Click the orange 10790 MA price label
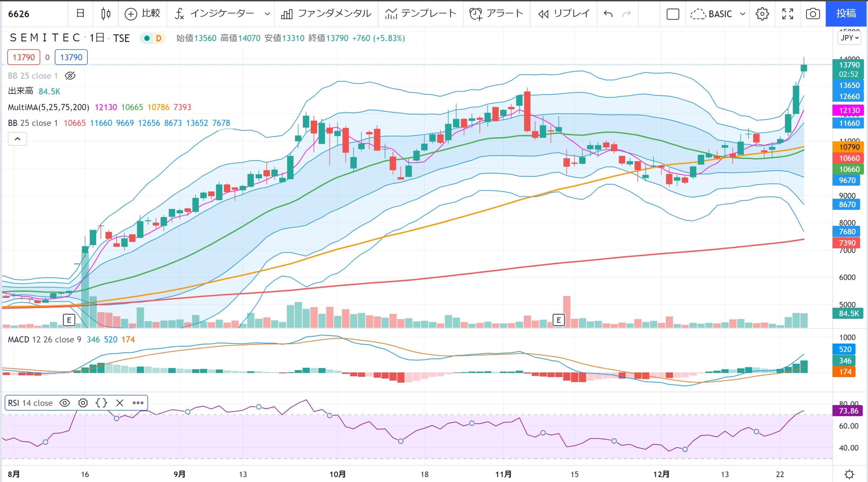868x482 pixels. [849, 147]
